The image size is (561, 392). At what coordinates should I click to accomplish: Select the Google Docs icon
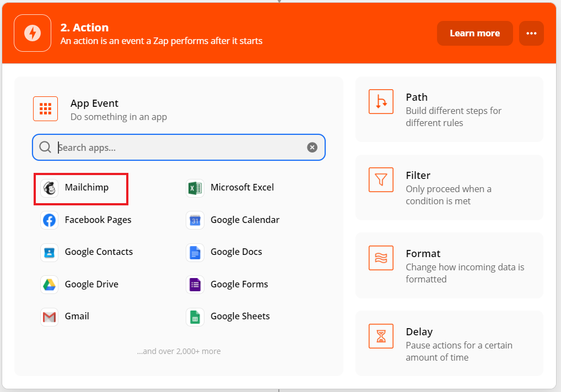point(195,253)
